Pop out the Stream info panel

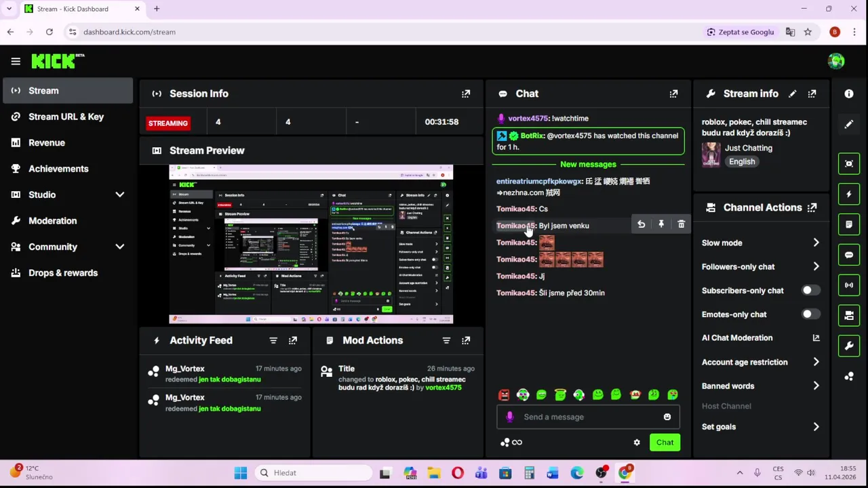point(812,94)
